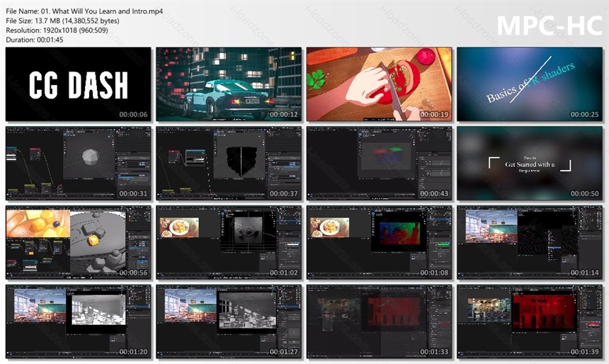Click the Basics of shaders thumbnail at 00:00:25
Viewport: 609px width, 364px height.
pos(530,84)
